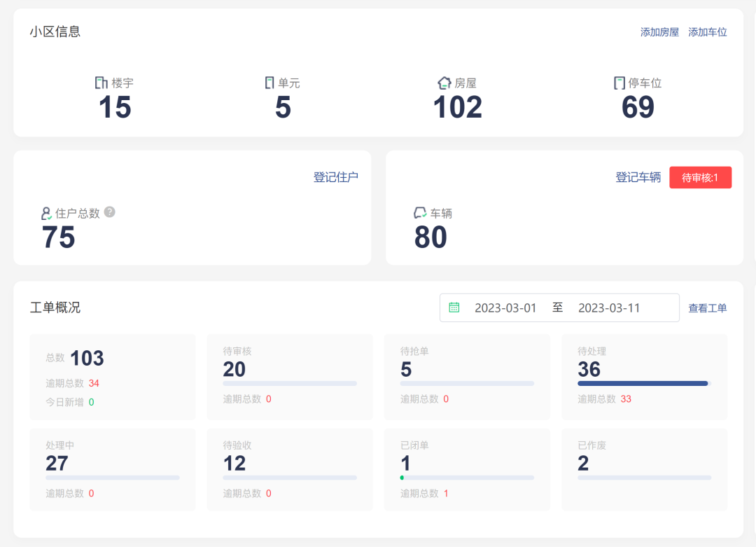Screen dimensions: 756x547
Task: Select the 待抢单 card showing 5
Action: [466, 377]
